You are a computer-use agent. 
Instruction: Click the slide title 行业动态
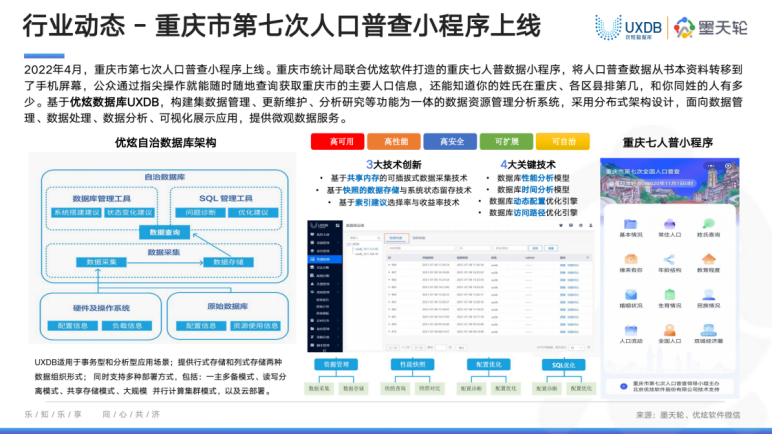[74, 26]
